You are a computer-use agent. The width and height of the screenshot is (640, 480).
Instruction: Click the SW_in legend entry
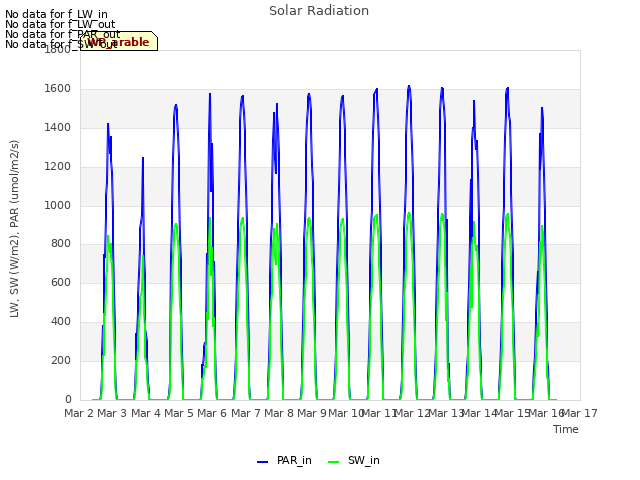pyautogui.click(x=354, y=460)
